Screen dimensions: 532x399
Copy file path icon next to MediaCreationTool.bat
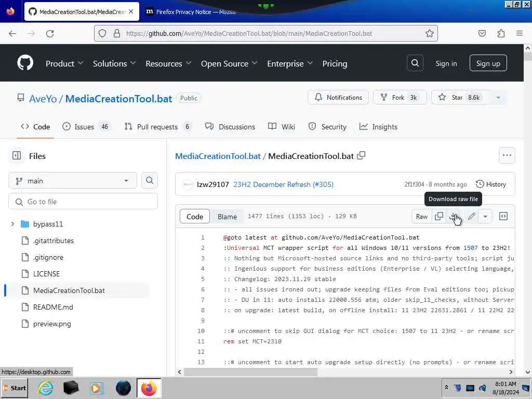(361, 156)
